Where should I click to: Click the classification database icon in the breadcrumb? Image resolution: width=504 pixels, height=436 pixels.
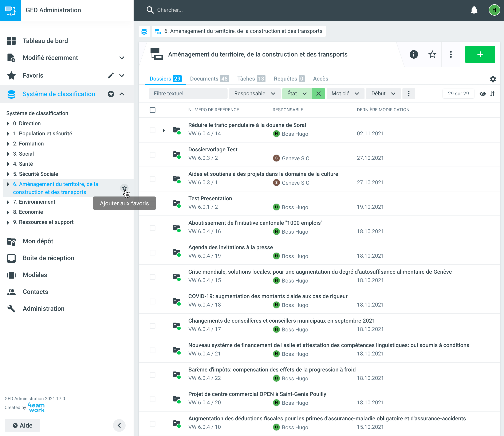(x=144, y=31)
